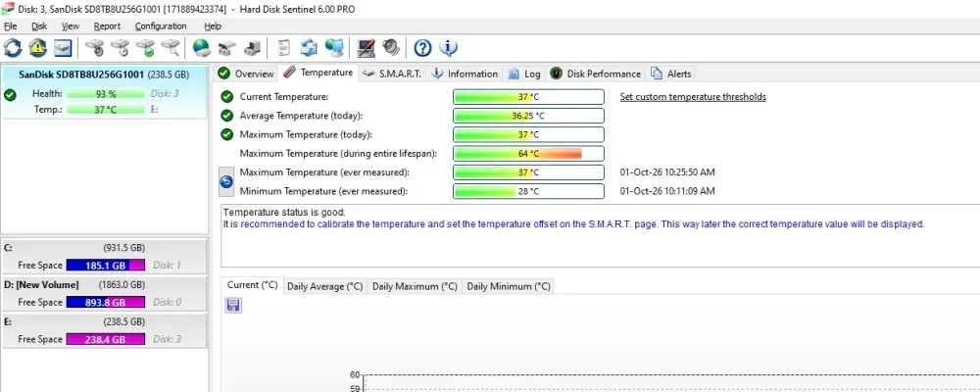The image size is (980, 392).
Task: Select the Temperature tab
Action: (x=318, y=73)
